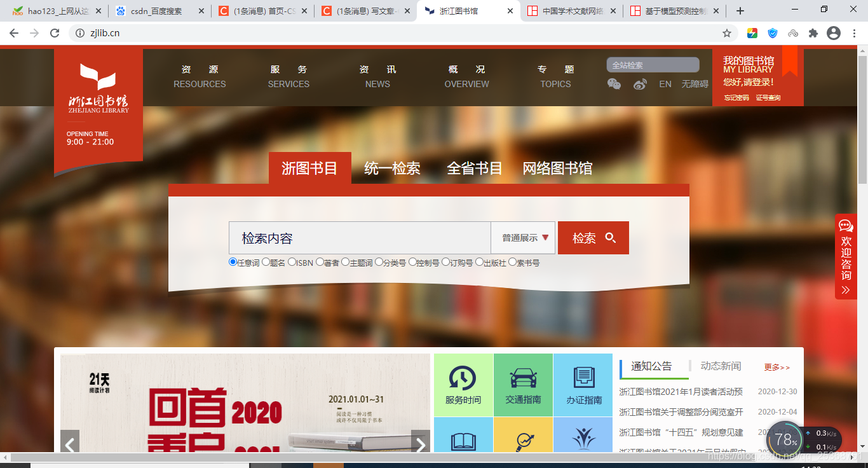This screenshot has width=868, height=468.
Task: Open notice 浙江图书馆2021年1月读者活动预
Action: tap(681, 392)
